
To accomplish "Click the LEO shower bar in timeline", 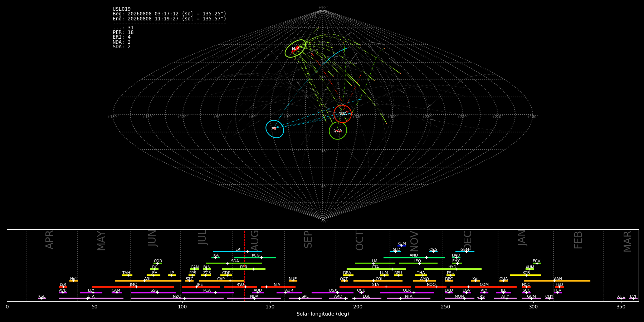I will point(418,263).
